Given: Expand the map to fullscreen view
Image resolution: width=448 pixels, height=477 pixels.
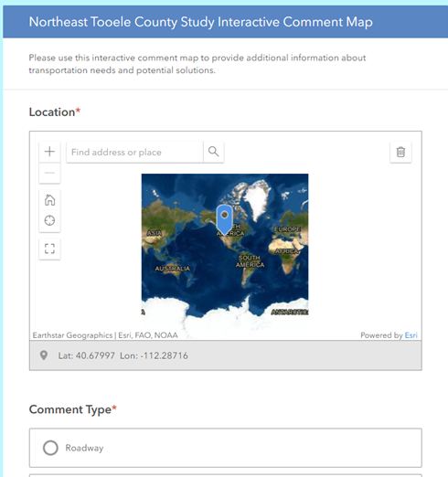Looking at the screenshot, I should click(x=49, y=249).
